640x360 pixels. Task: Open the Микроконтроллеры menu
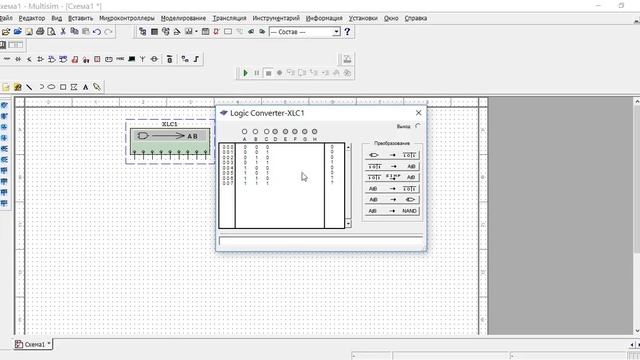pos(127,18)
